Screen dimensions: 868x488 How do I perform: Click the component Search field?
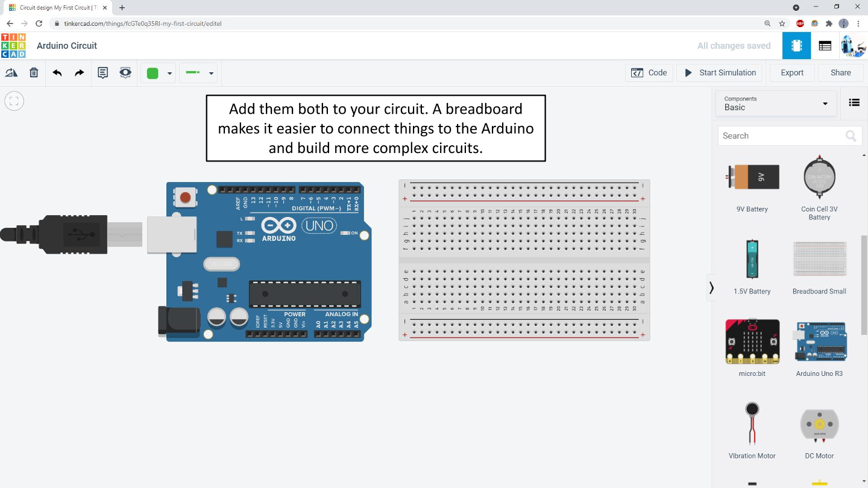[781, 136]
